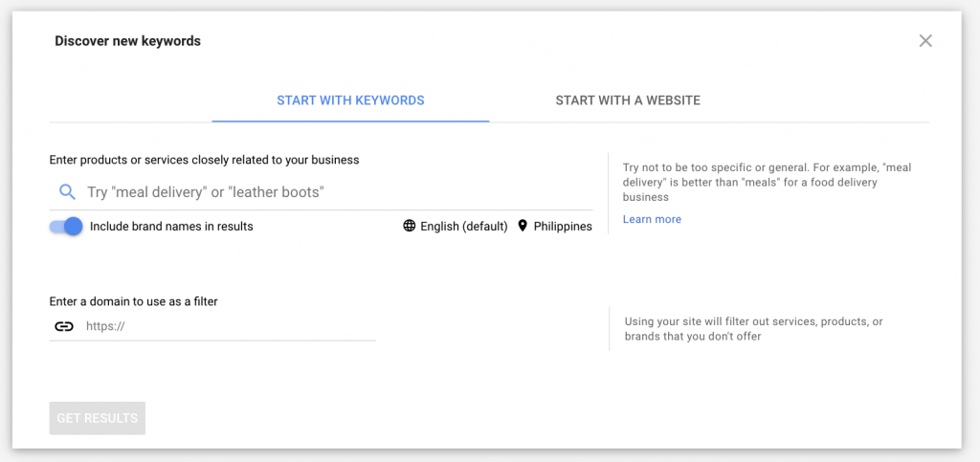The height and width of the screenshot is (462, 980).
Task: Focus the products or services keyword field
Action: (x=322, y=191)
